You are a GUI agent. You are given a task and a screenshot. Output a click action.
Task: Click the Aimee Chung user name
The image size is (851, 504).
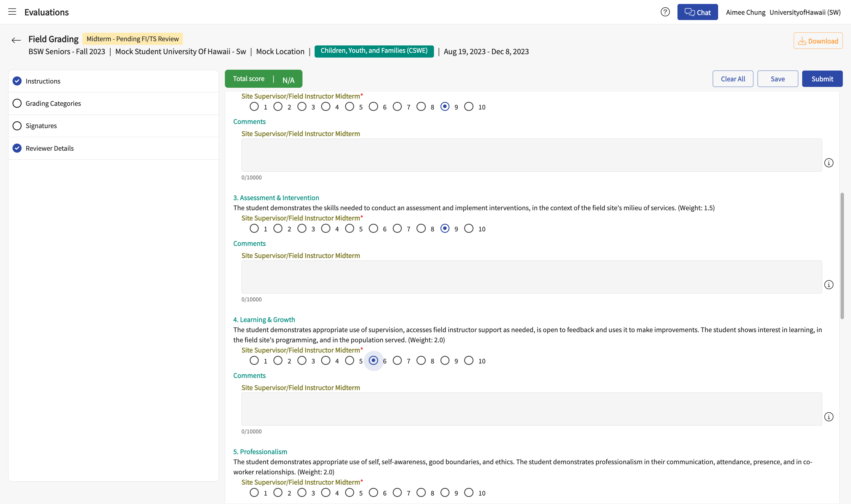[745, 13]
